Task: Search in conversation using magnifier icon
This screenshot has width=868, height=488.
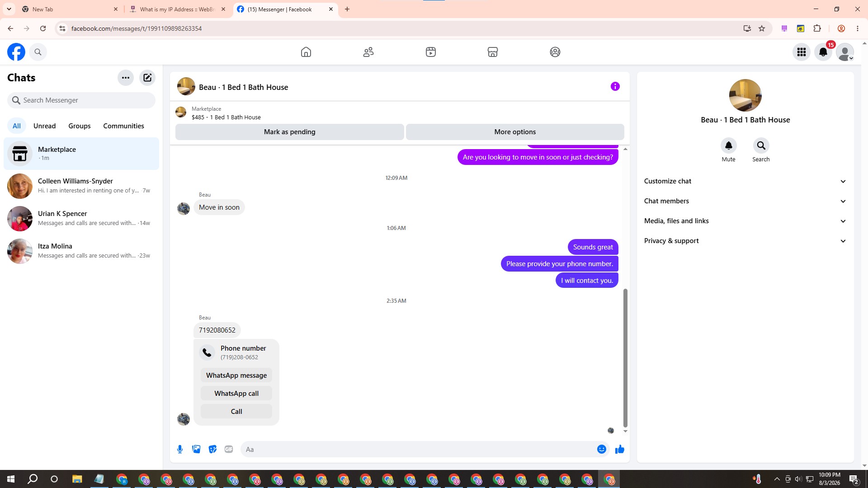Action: 761,145
